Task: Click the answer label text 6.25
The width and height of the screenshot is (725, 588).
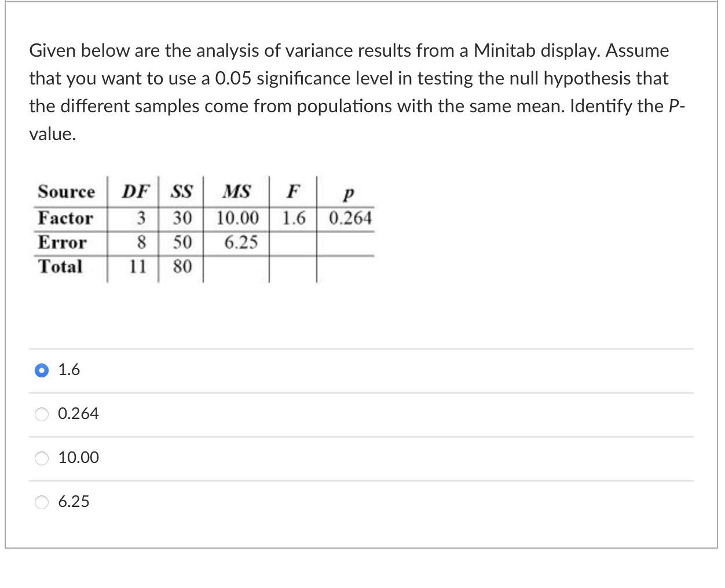Action: 74,501
